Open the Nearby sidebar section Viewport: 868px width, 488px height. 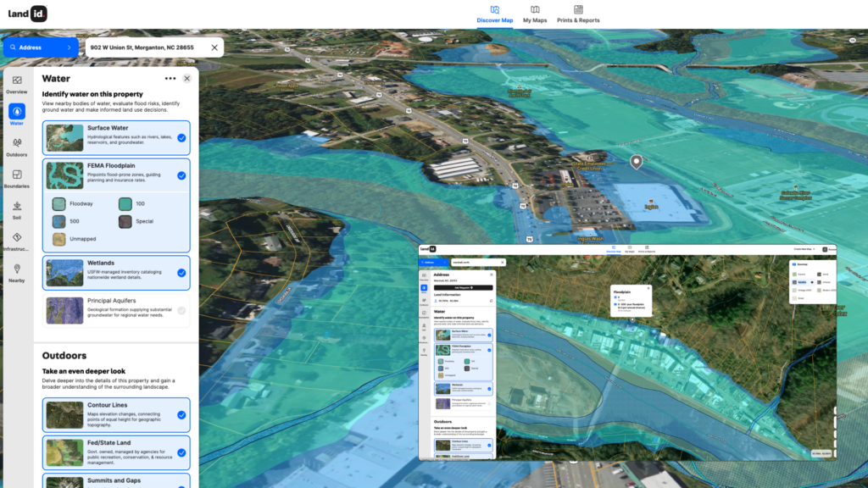tap(17, 272)
